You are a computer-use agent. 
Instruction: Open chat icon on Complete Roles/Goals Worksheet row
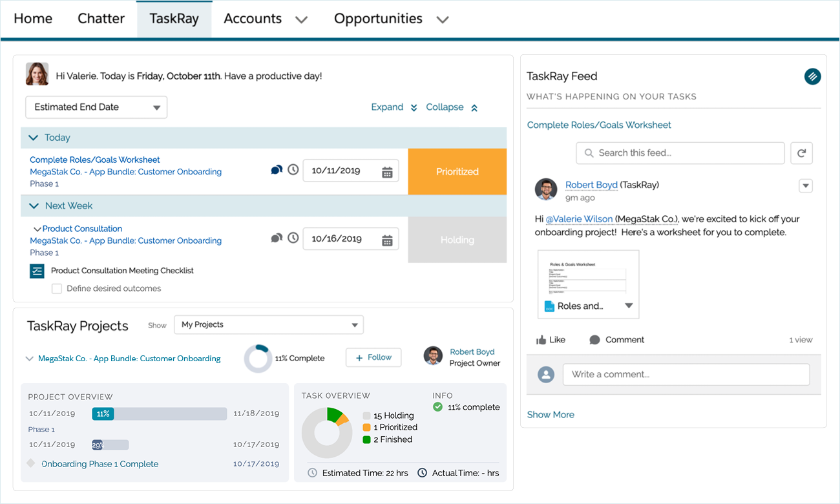point(277,170)
